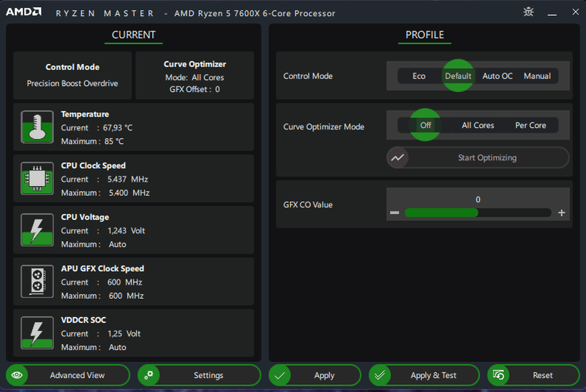Image resolution: width=586 pixels, height=392 pixels.
Task: Click Start Optimizing button
Action: click(478, 158)
